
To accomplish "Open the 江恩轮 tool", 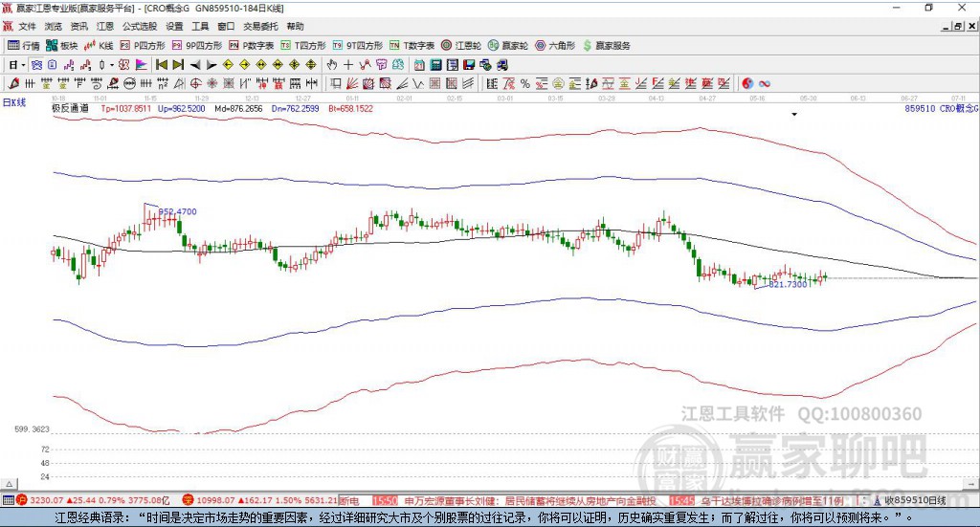I will 461,46.
